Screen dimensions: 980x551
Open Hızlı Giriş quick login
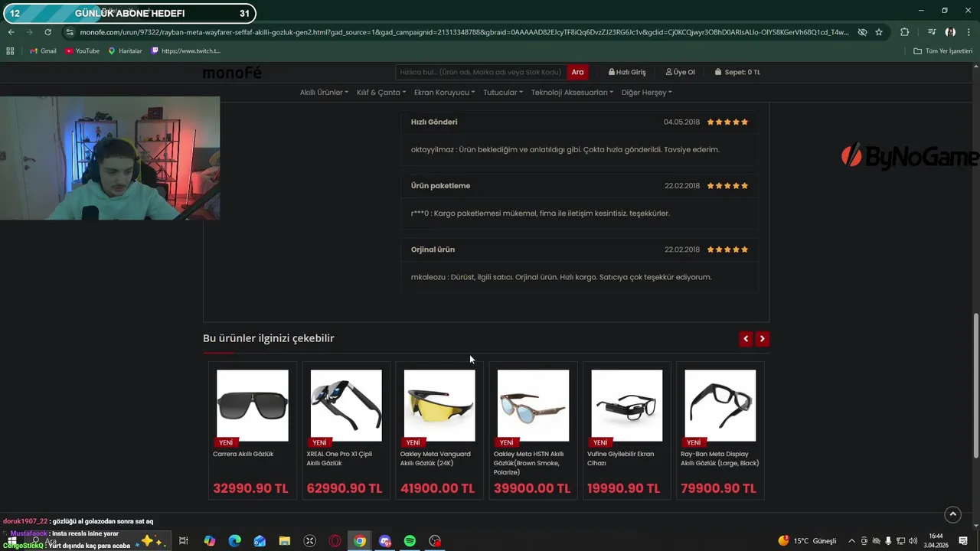[627, 72]
